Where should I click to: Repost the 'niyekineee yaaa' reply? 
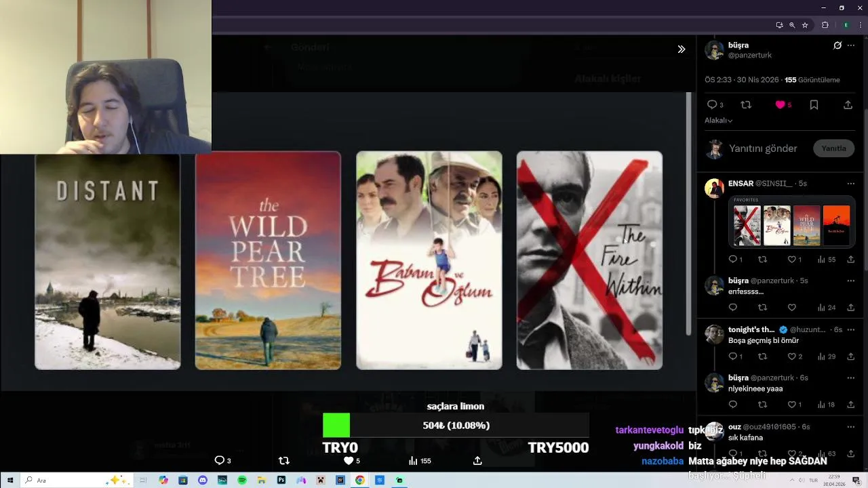pos(762,405)
